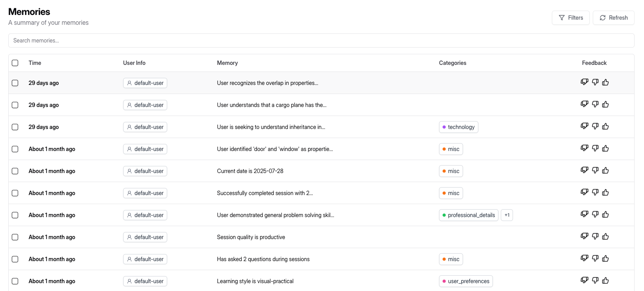Thumbs up 'general problem solving' memory
Viewport: 644px width, 291px height.
tap(605, 215)
